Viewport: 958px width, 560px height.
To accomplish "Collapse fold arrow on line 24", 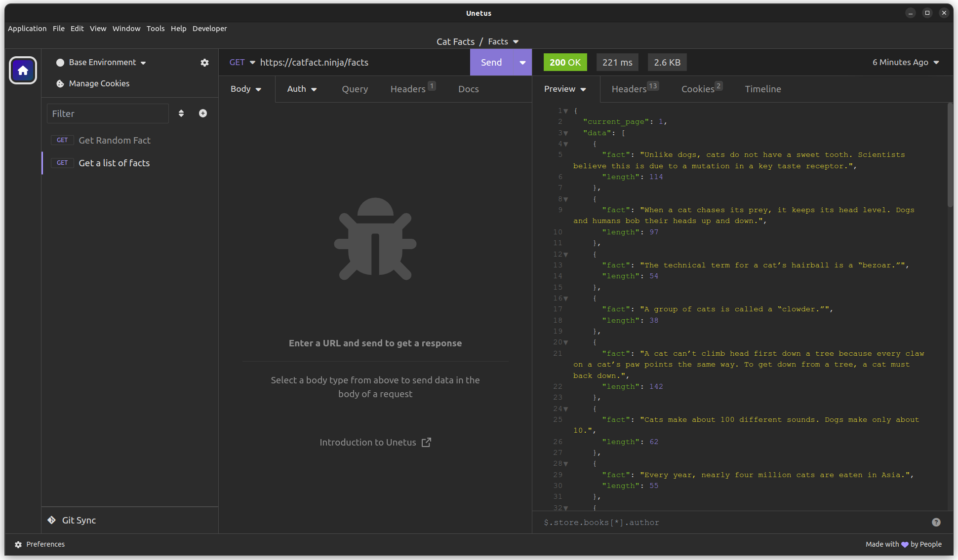I will tap(566, 409).
